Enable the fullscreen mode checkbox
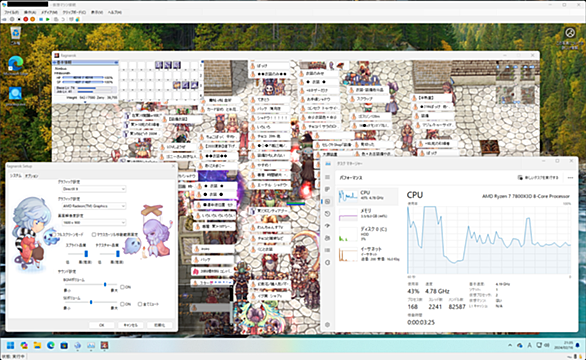This screenshot has height=360, width=586. (x=55, y=234)
